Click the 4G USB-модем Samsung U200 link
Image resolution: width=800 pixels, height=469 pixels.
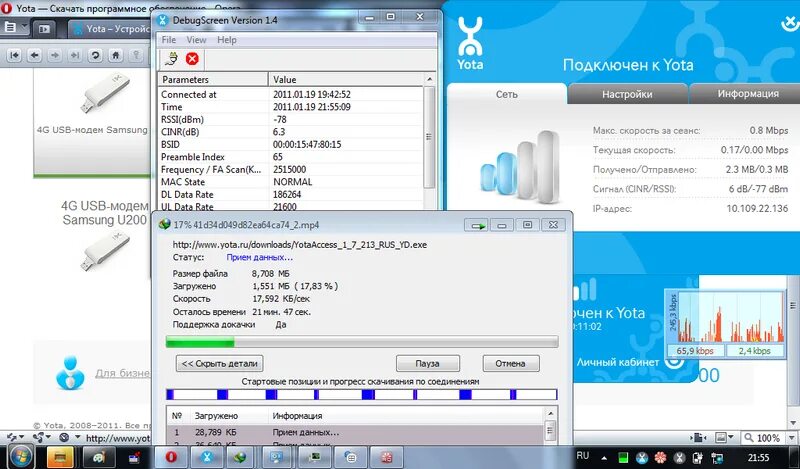click(105, 213)
